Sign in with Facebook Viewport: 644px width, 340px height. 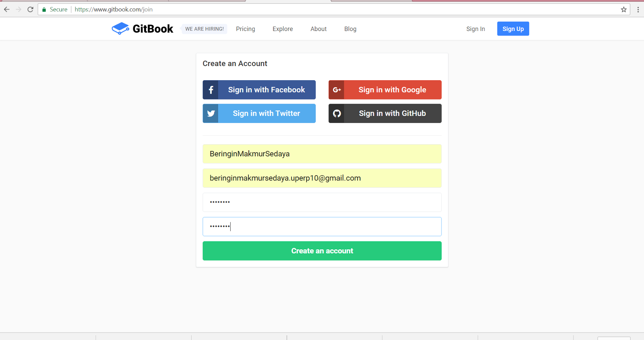[259, 90]
